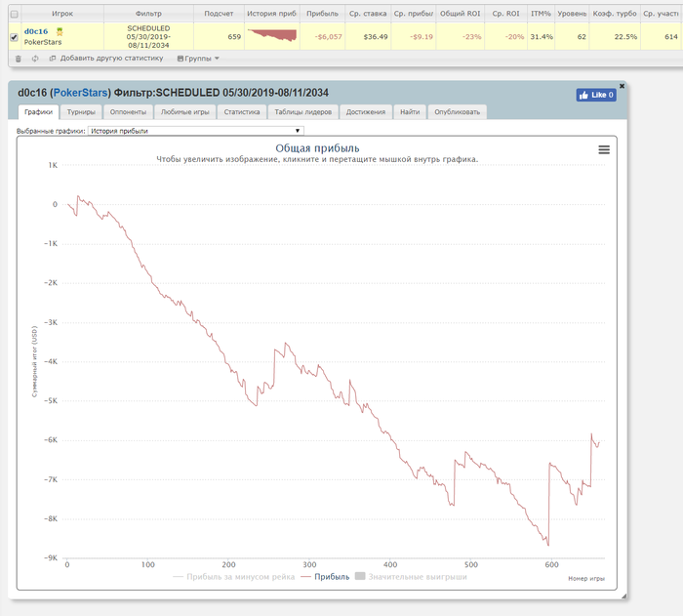Open the Достижения tab
This screenshot has height=616, width=683.
pos(366,112)
